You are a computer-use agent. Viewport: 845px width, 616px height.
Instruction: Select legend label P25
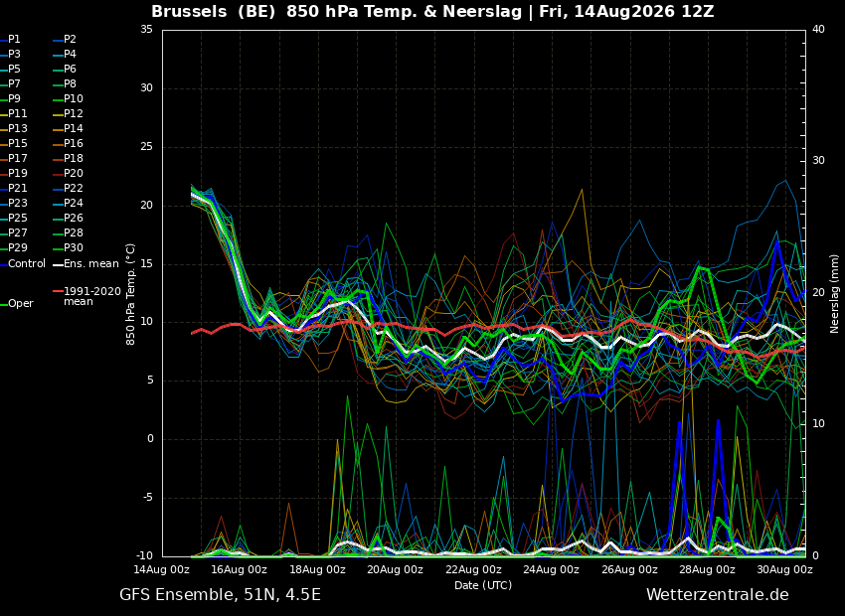[x=14, y=218]
